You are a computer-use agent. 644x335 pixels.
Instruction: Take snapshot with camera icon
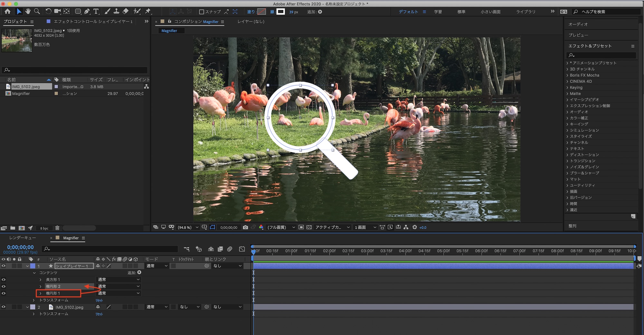click(245, 227)
